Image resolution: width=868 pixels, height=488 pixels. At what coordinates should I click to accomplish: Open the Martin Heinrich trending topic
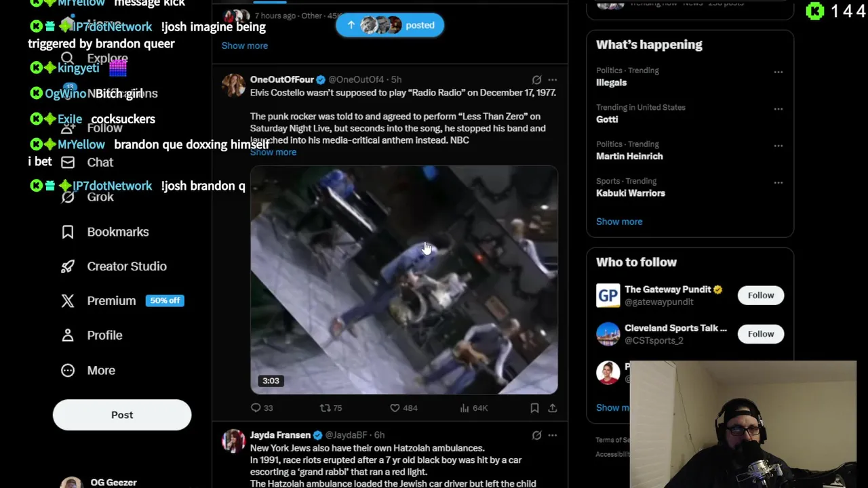pos(629,157)
